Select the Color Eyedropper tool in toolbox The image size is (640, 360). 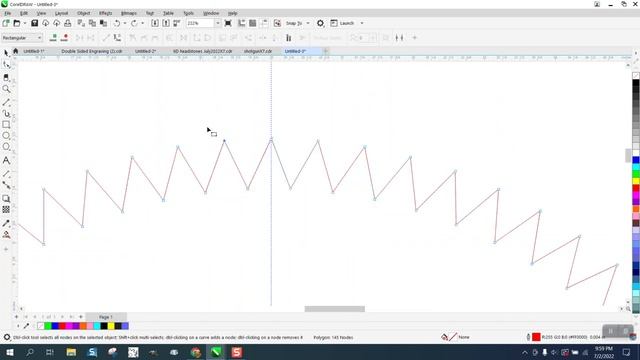6,223
